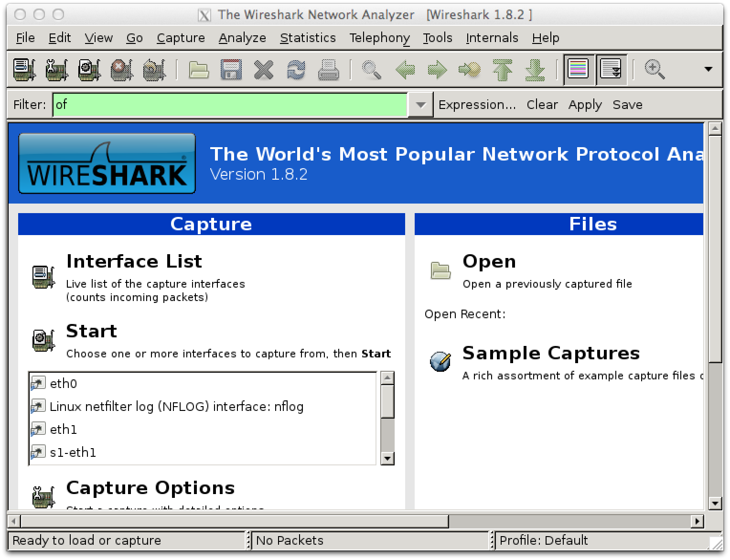Click main pane vertical scrollbar down arrow

click(715, 503)
